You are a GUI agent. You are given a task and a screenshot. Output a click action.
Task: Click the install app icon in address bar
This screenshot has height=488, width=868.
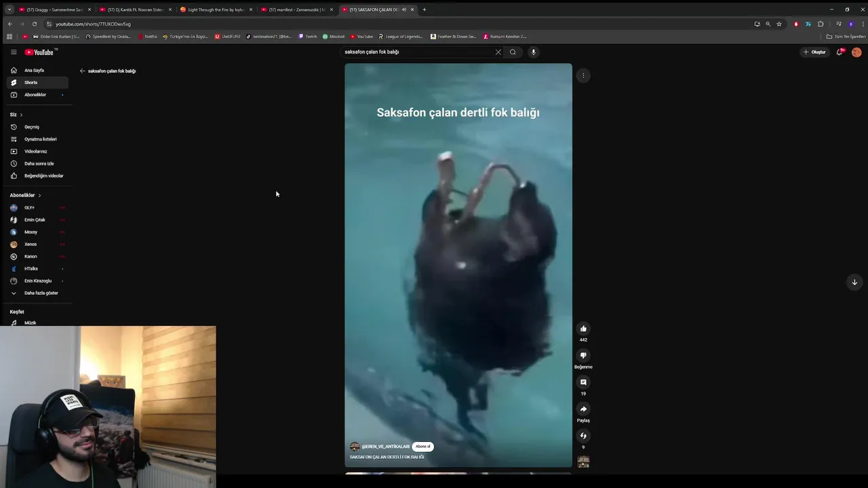[x=757, y=24]
